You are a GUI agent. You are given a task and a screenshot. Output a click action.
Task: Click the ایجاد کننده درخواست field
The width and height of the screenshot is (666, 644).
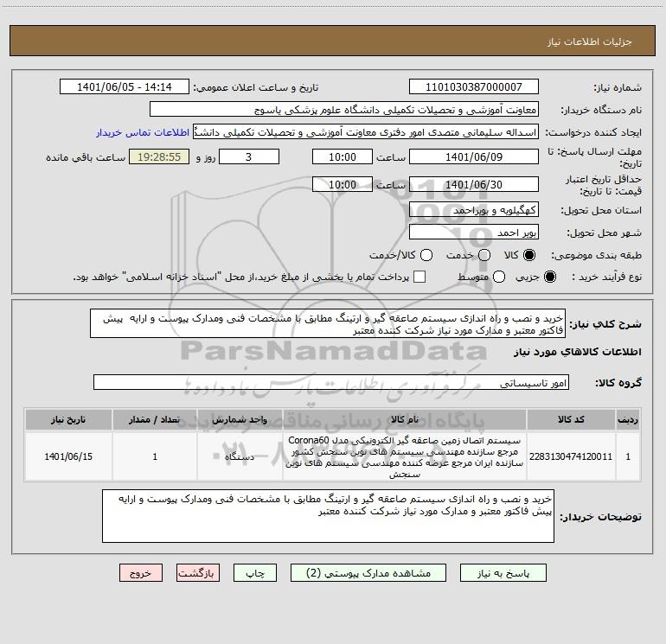pos(366,132)
